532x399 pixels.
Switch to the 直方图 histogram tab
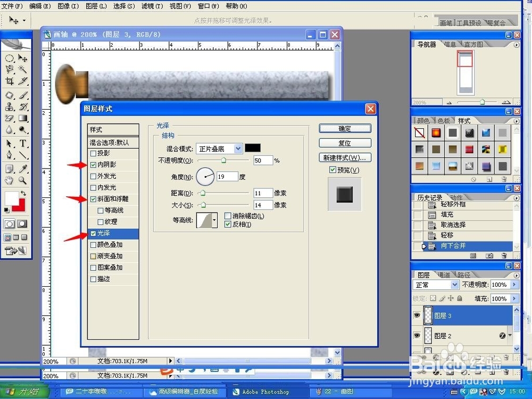click(x=473, y=45)
